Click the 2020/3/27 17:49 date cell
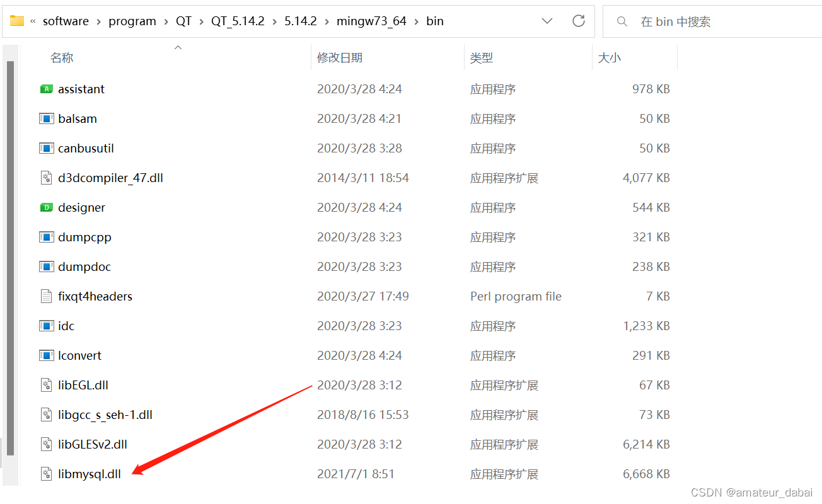This screenshot has width=822, height=504. pos(363,296)
